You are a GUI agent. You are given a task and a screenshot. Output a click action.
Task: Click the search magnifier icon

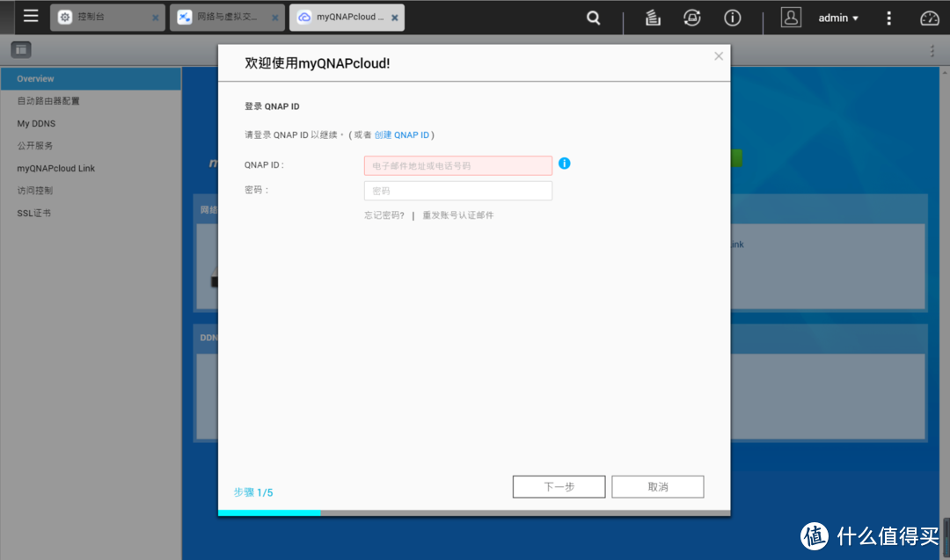click(x=593, y=18)
